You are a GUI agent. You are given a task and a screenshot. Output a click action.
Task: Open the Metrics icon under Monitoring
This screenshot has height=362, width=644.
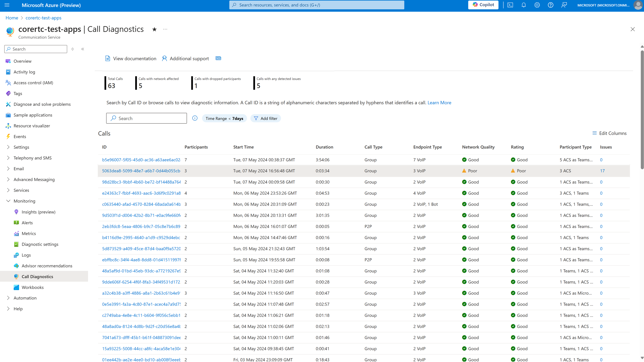[x=16, y=233]
